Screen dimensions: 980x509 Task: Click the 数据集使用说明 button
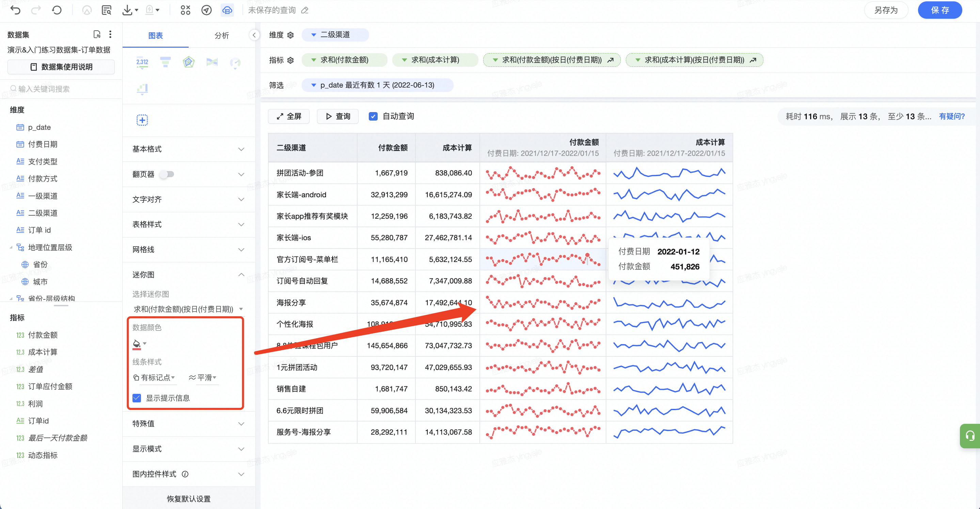pyautogui.click(x=61, y=67)
